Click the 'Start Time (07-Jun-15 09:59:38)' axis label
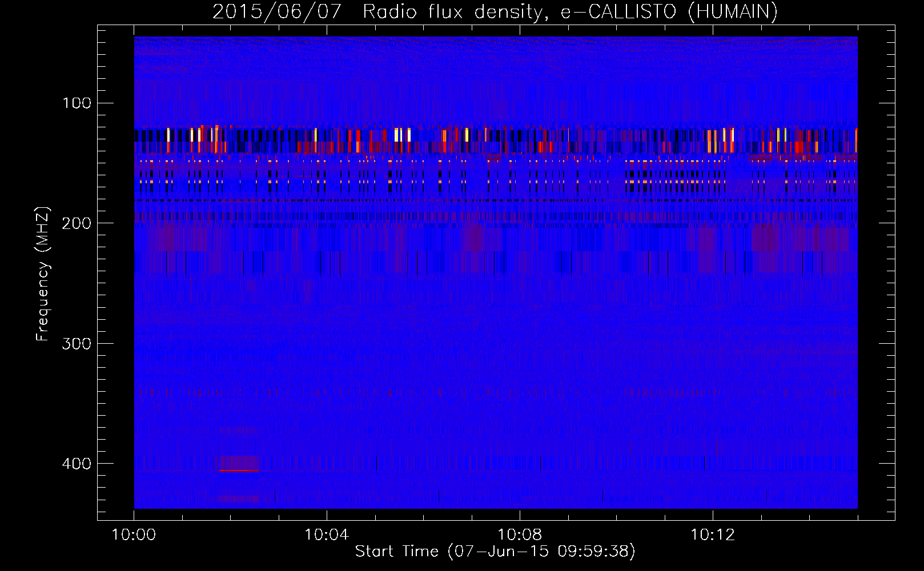This screenshot has height=571, width=924. coord(495,552)
